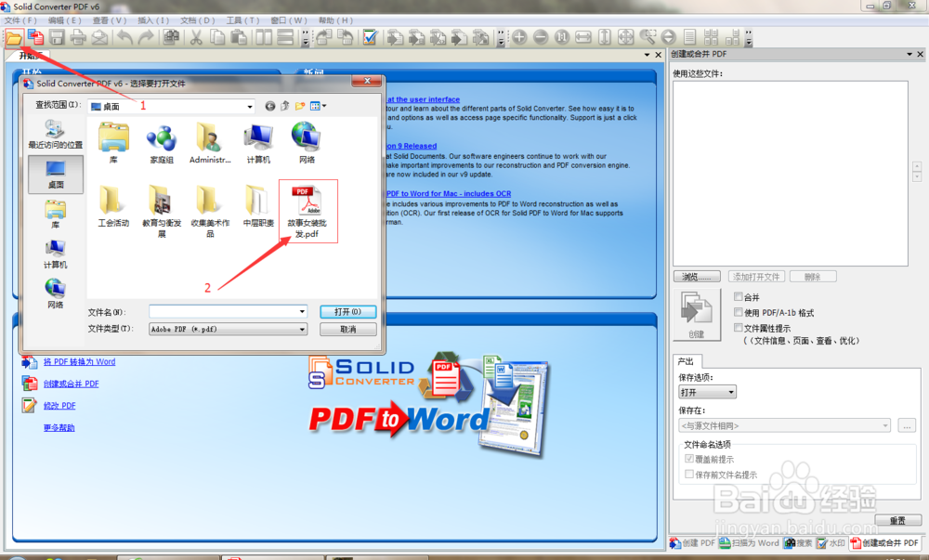929x560 pixels.
Task: Expand the start page tab list arrow
Action: pyautogui.click(x=647, y=55)
